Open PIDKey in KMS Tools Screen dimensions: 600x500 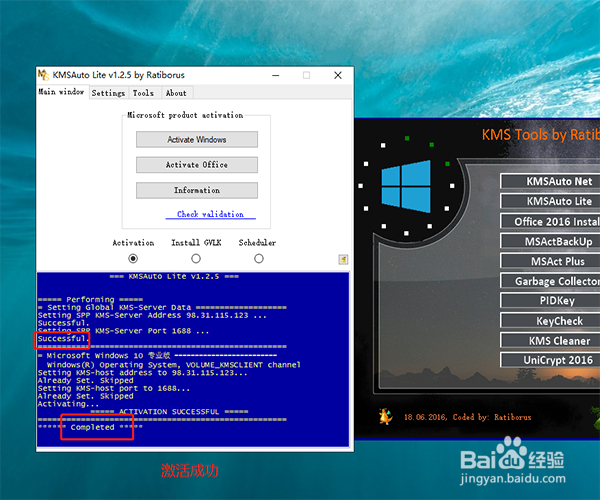click(550, 301)
